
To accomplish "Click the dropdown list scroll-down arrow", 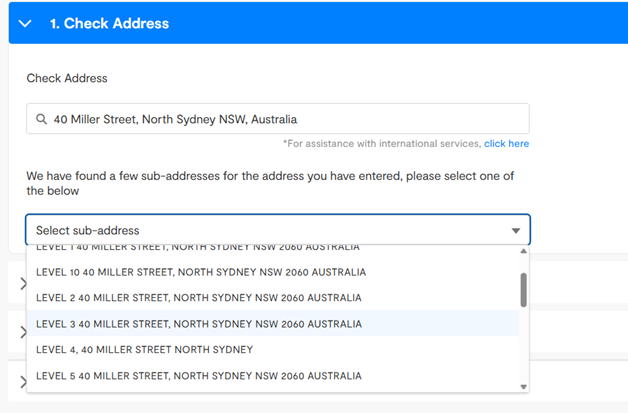I will (x=523, y=387).
